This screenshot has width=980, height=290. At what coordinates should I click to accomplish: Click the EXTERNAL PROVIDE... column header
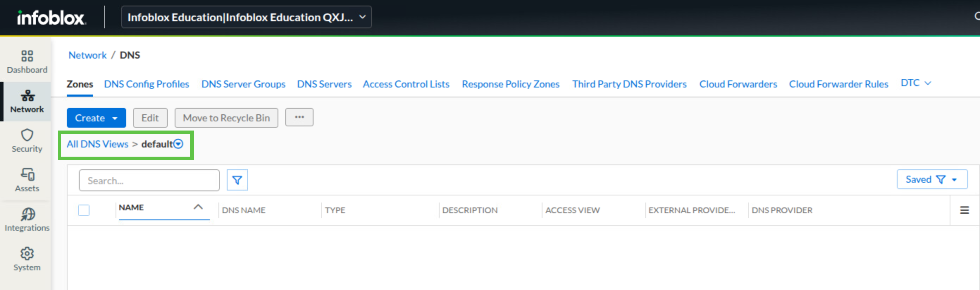pyautogui.click(x=691, y=210)
